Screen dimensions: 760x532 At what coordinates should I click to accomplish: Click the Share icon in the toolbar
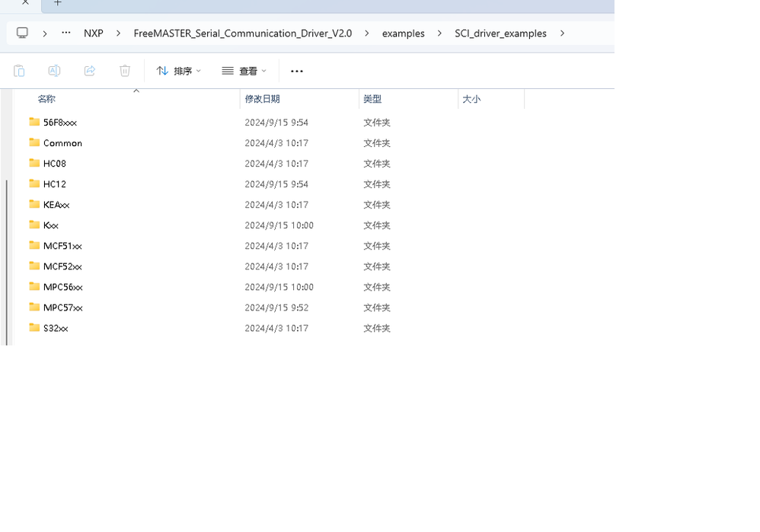(89, 70)
